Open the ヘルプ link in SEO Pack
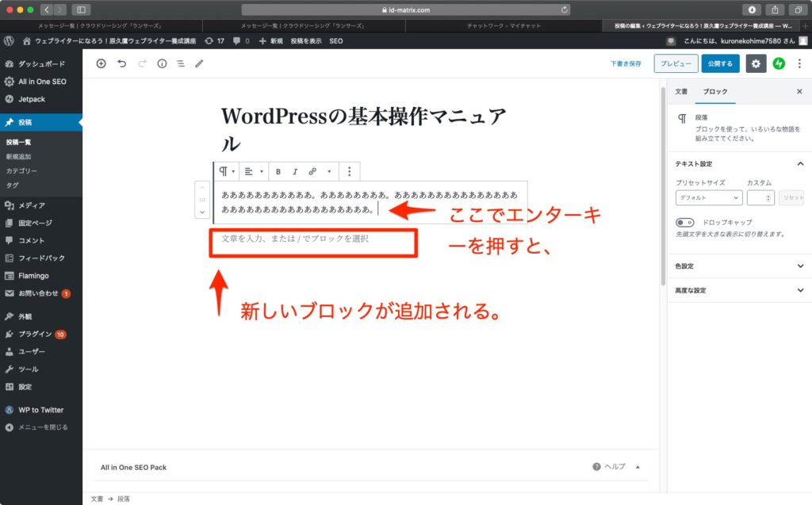The height and width of the screenshot is (505, 812). (609, 467)
